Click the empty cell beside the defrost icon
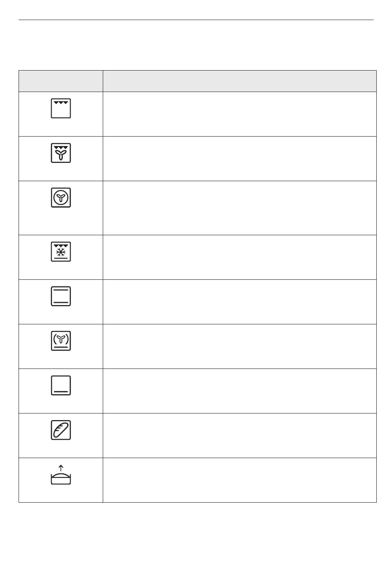Viewport: 392px width, 567px height. [x=240, y=258]
